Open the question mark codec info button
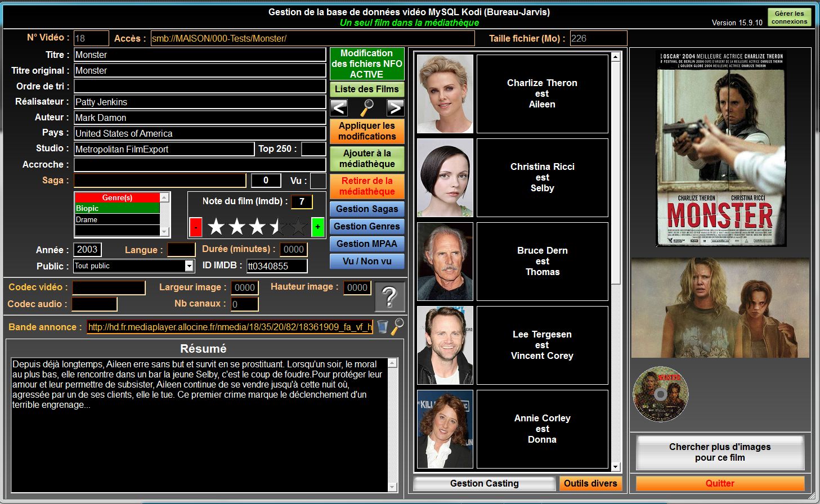Image resolution: width=820 pixels, height=504 pixels. [x=389, y=296]
